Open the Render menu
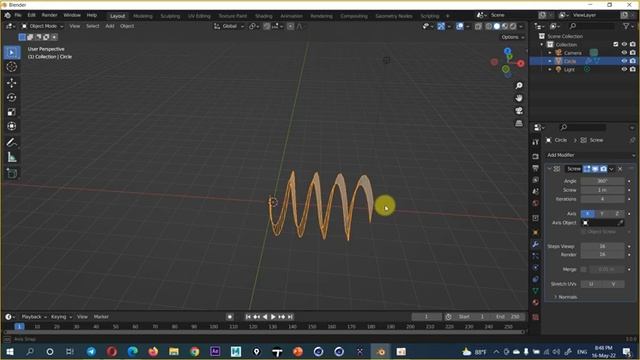Viewport: 640px width, 360px height. click(49, 15)
